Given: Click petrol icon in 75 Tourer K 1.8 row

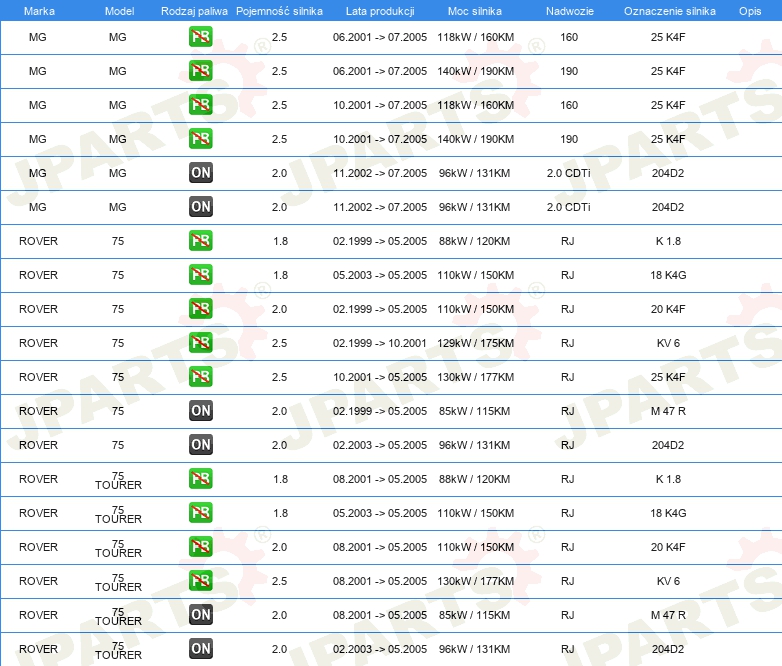Looking at the screenshot, I should [x=200, y=479].
